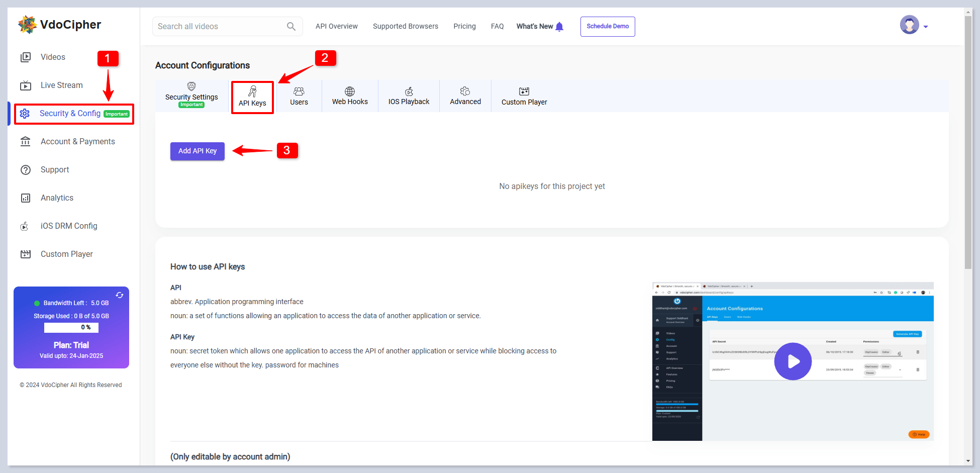Screen dimensions: 980x473
Task: Click the Schedule Demo button
Action: [x=608, y=27]
